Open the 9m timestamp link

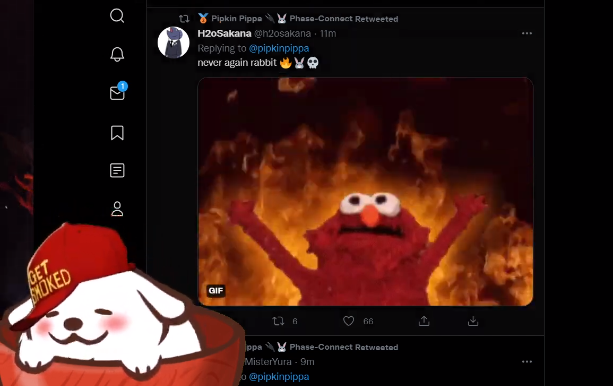point(307,362)
